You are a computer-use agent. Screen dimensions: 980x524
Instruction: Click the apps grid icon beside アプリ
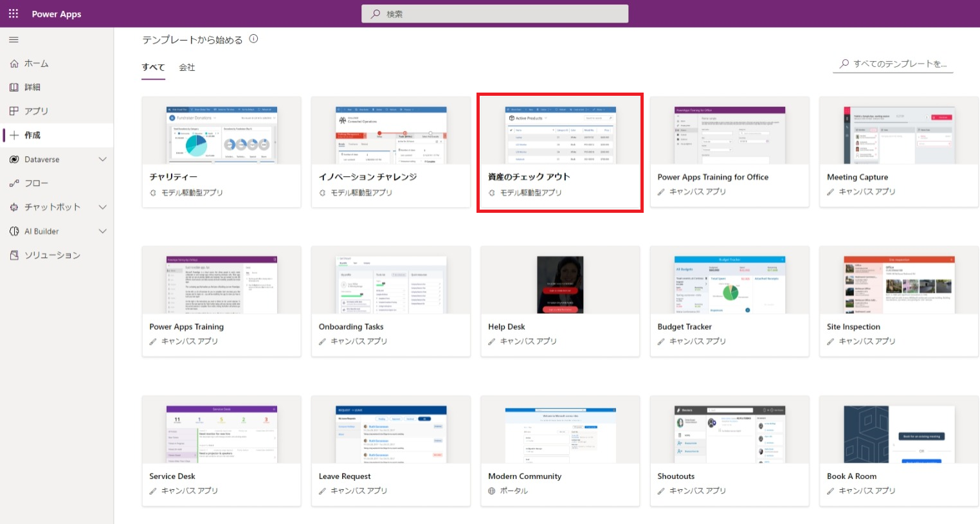click(x=14, y=111)
